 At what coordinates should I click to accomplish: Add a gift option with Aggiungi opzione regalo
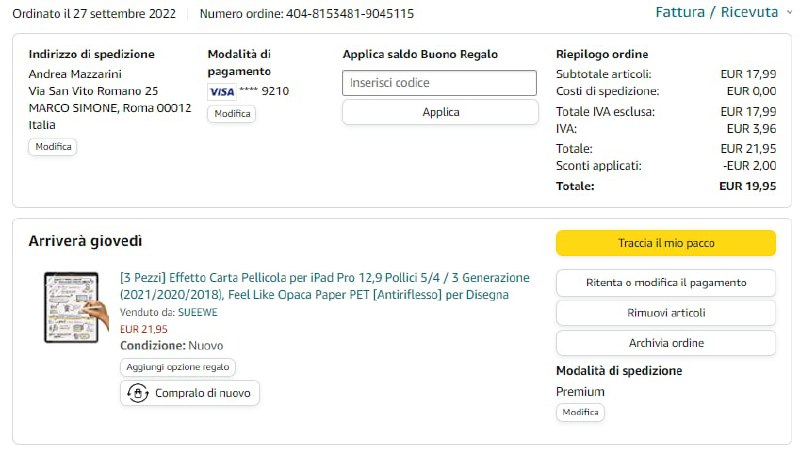pyautogui.click(x=178, y=367)
